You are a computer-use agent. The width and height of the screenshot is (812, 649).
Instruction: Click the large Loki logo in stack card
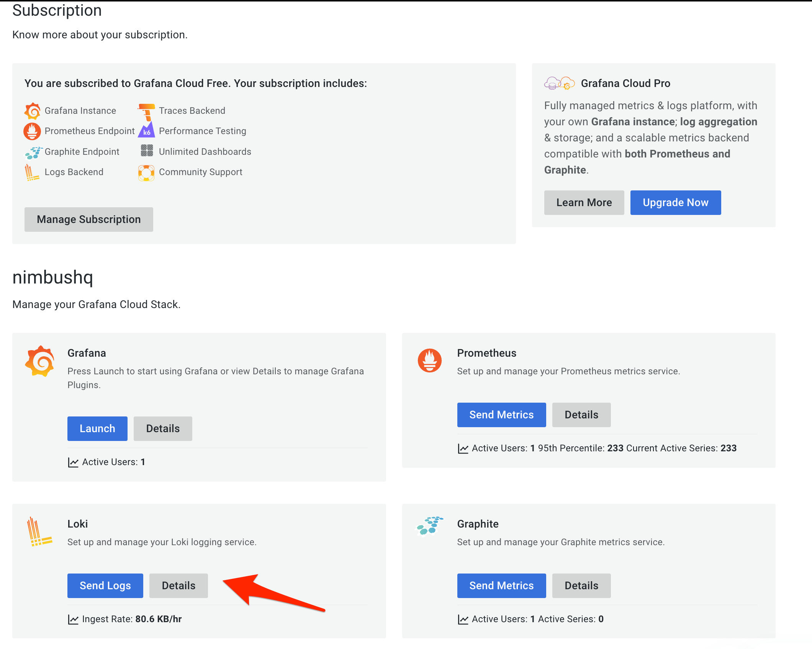[39, 531]
